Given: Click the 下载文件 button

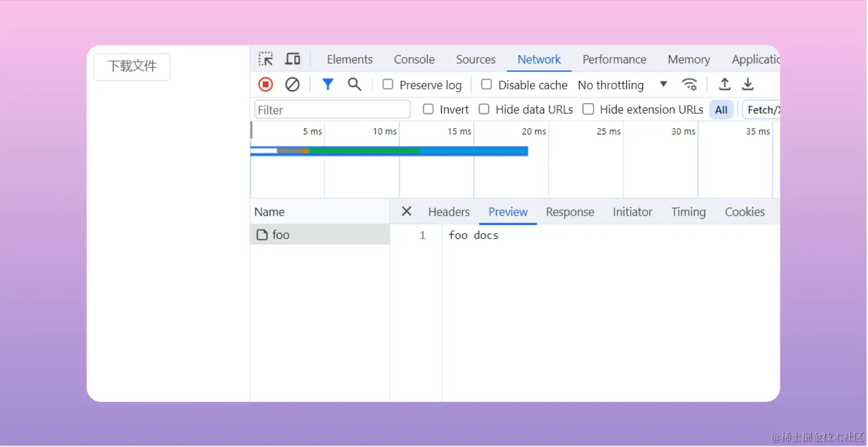Looking at the screenshot, I should click(x=132, y=66).
